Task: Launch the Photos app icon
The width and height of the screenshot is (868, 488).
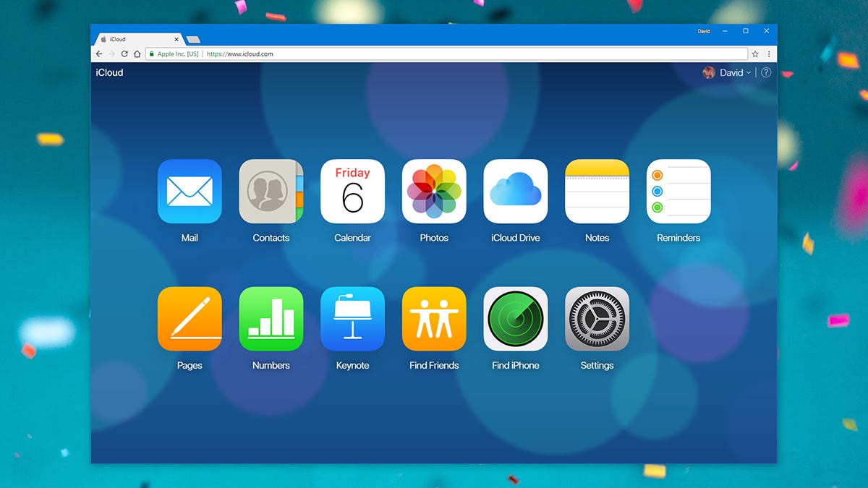Action: point(434,192)
